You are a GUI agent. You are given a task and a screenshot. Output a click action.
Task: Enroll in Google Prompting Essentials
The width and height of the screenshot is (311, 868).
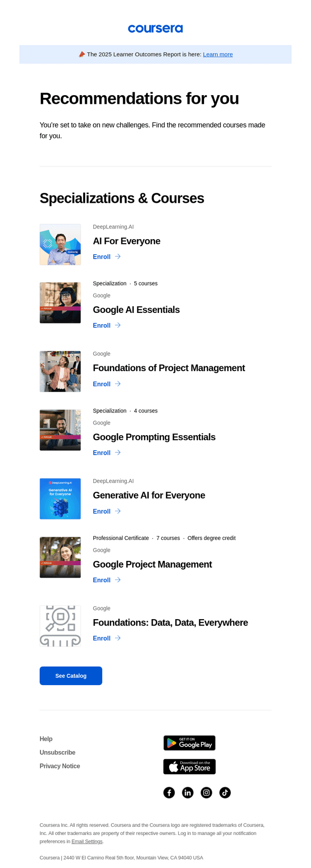coord(102,453)
